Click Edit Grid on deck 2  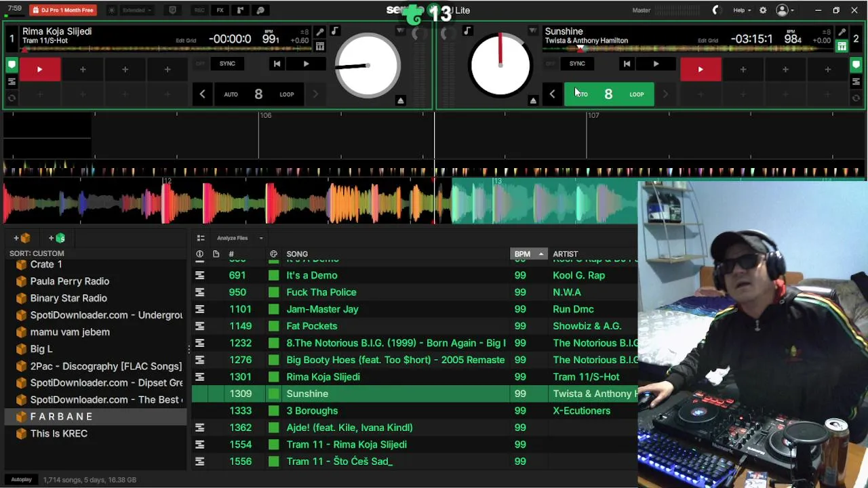pos(707,41)
